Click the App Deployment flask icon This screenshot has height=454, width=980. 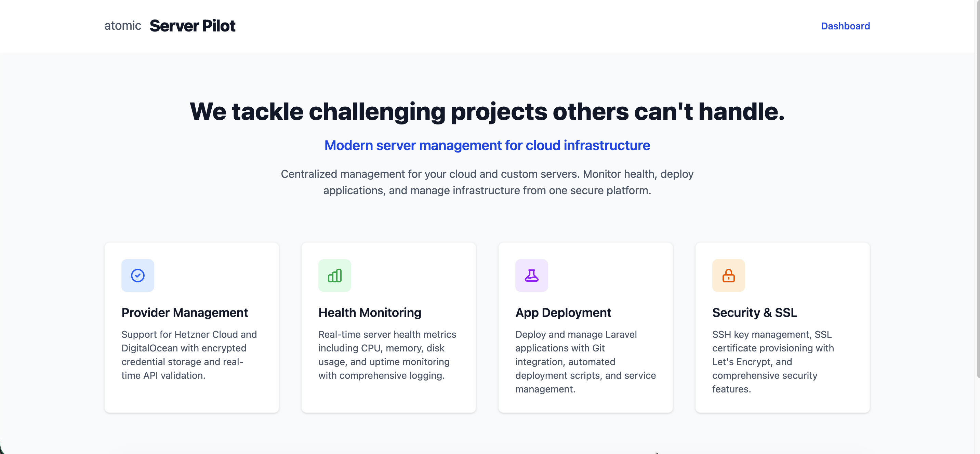click(x=531, y=275)
